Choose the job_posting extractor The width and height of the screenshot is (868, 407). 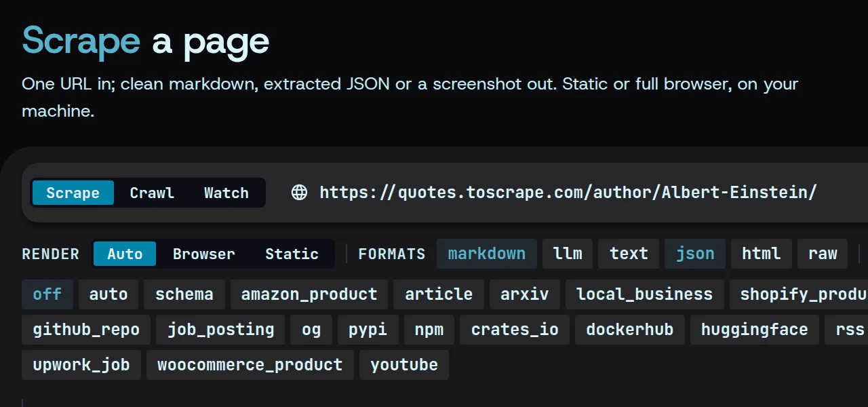pyautogui.click(x=221, y=330)
